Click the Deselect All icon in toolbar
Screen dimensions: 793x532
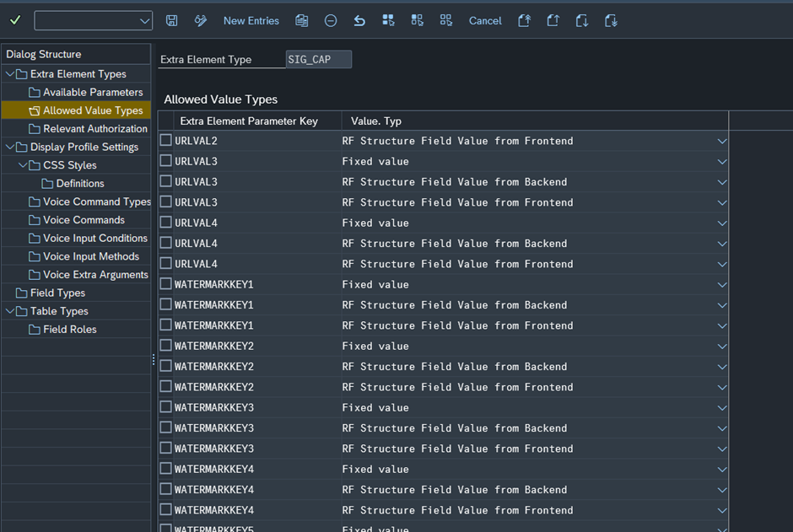pyautogui.click(x=446, y=20)
